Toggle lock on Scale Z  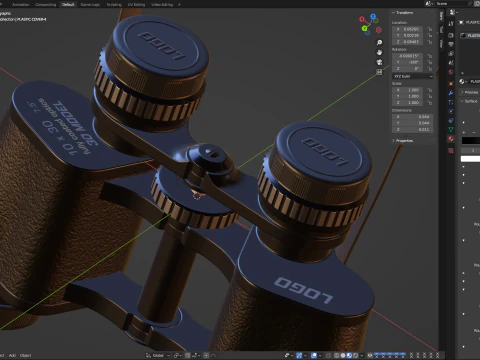tap(430, 102)
